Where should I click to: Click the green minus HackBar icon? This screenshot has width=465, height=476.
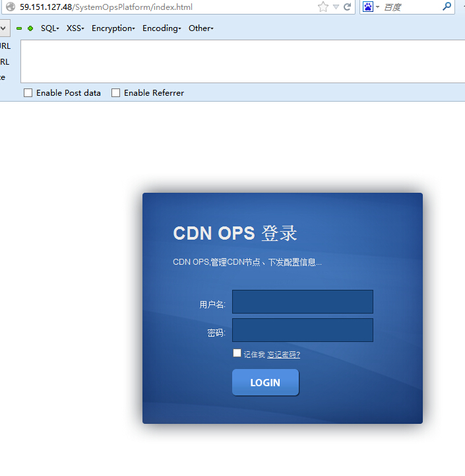[19, 28]
